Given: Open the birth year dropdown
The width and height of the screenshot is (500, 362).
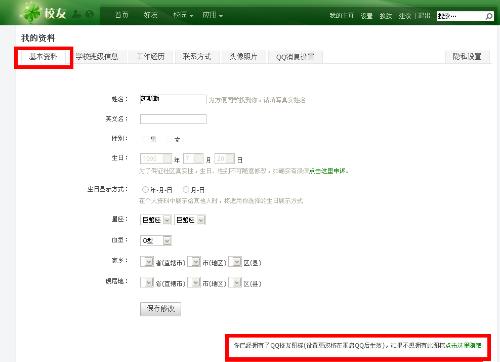Looking at the screenshot, I should tap(156, 159).
